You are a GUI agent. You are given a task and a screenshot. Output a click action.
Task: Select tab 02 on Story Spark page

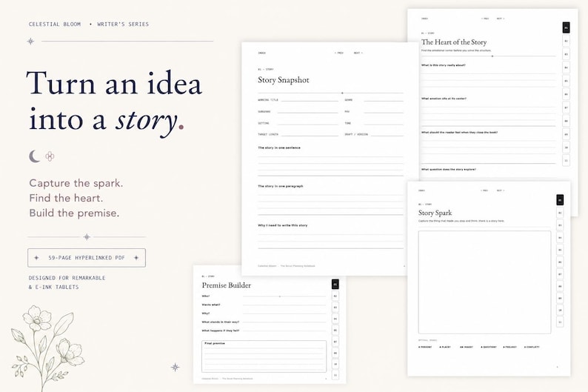[560, 213]
